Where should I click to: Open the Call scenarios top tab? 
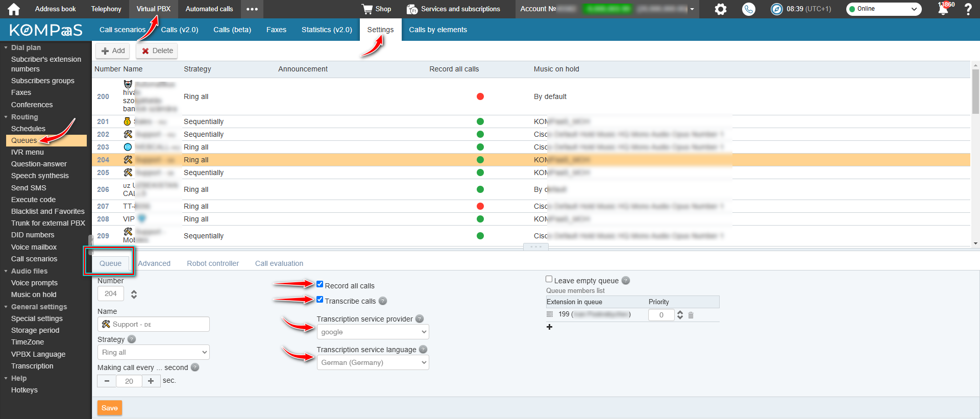pos(122,30)
